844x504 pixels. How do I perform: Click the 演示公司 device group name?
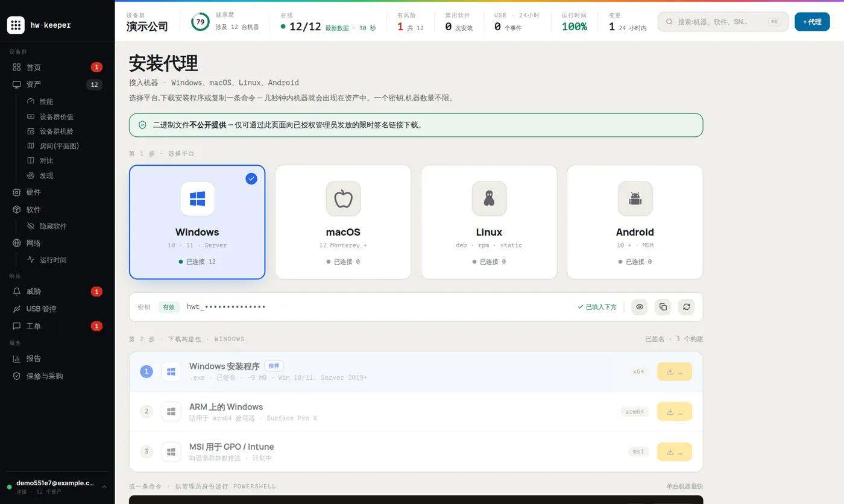147,27
